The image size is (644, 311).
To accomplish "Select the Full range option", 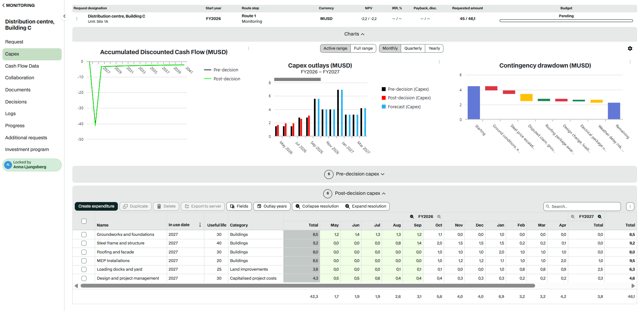I will [363, 49].
